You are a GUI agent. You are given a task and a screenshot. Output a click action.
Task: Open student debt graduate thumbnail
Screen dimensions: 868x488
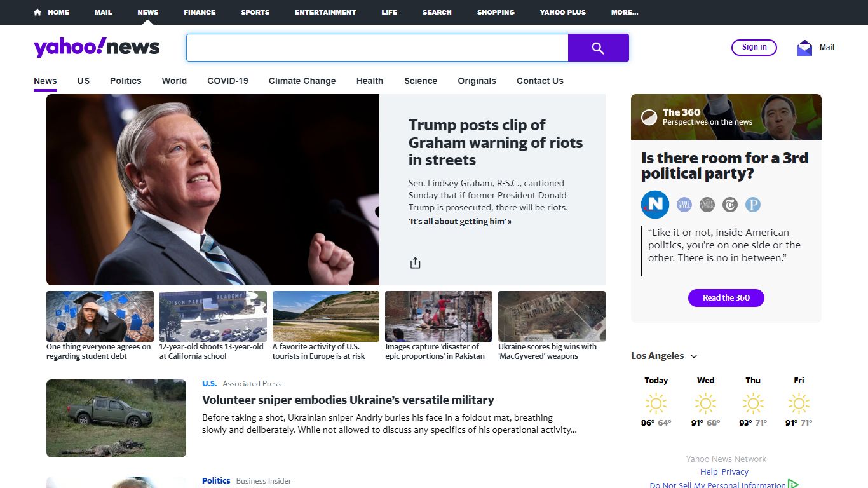point(100,316)
